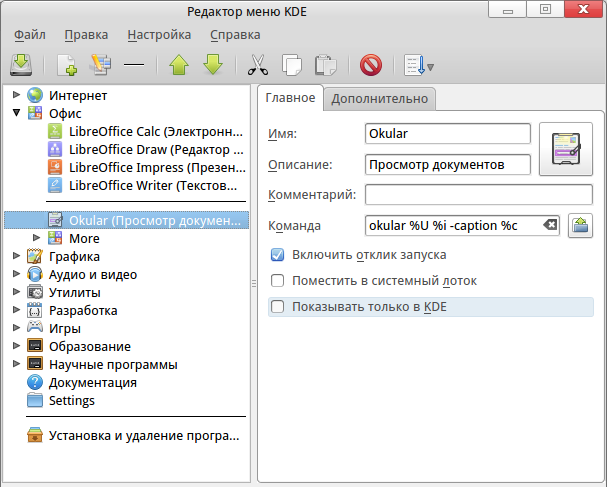Open the Правка menu

(86, 35)
